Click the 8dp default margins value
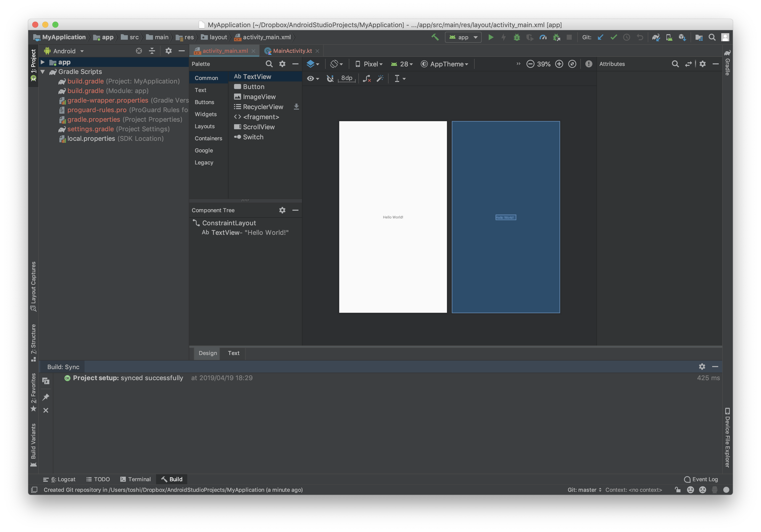 (x=346, y=78)
